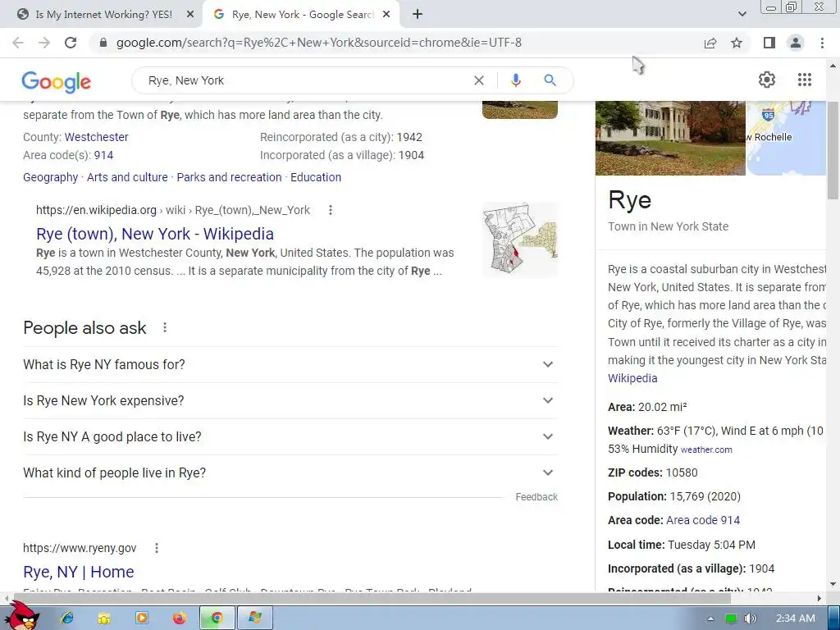
Task: Click the Wikipedia link in knowledge panel
Action: click(632, 378)
